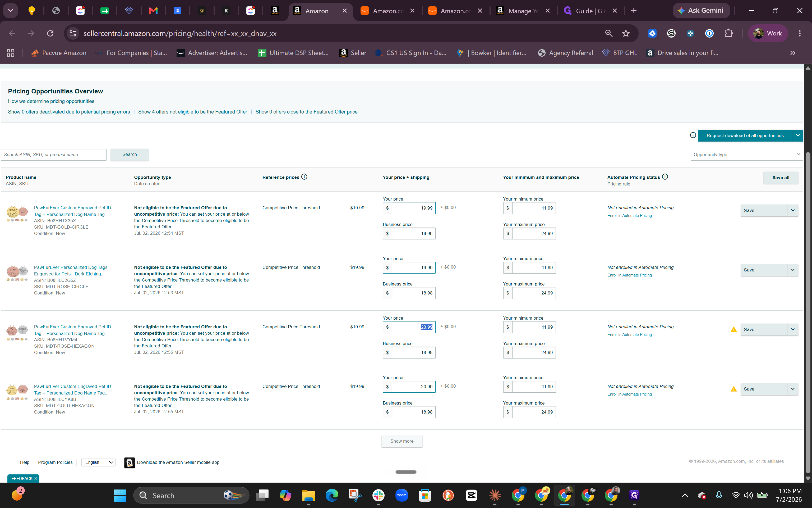Open the taskbar Search box

(191, 495)
